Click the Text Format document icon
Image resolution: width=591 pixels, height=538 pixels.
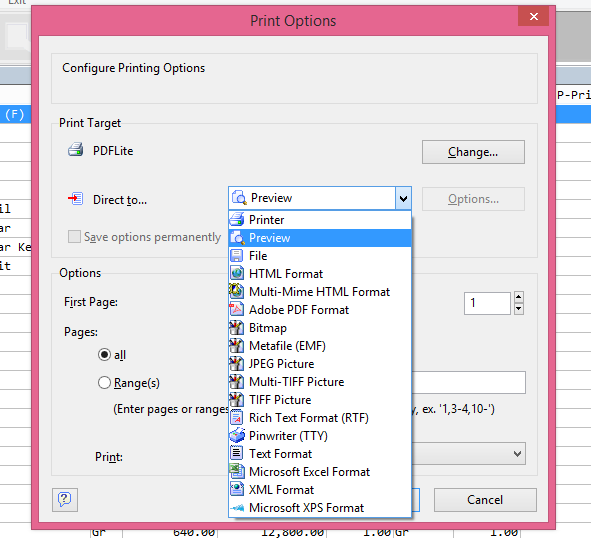tap(237, 453)
